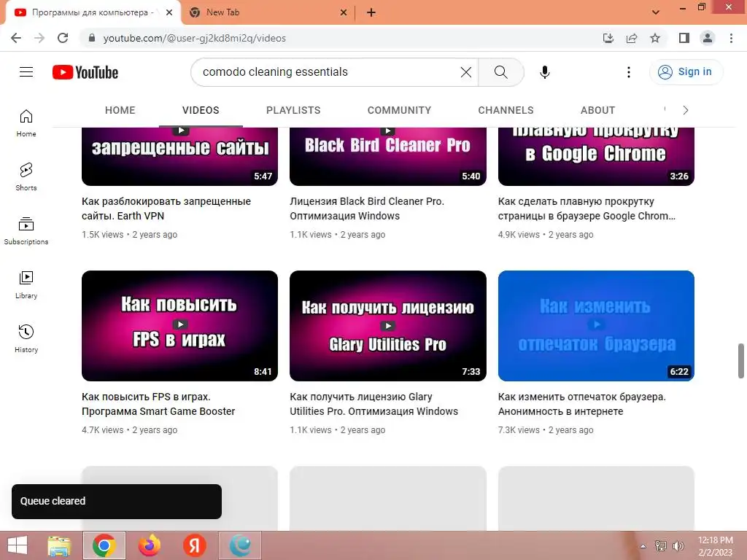
Task: Launch Firefox from taskbar
Action: (149, 545)
